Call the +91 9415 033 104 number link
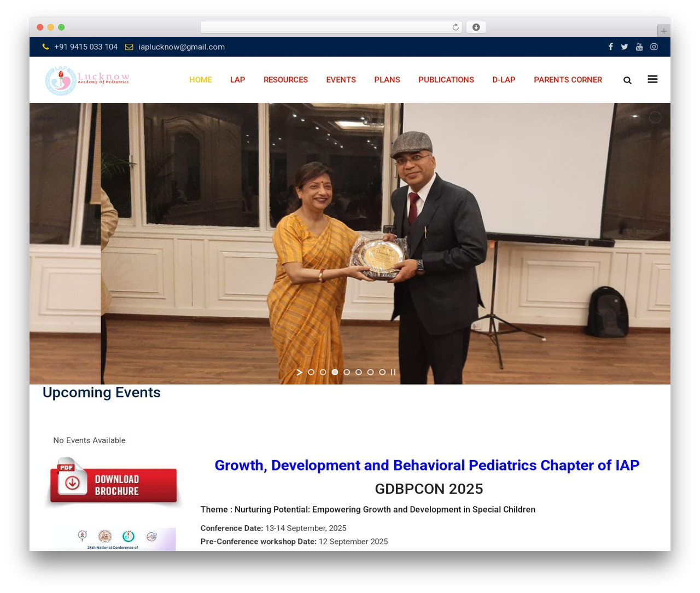 86,47
